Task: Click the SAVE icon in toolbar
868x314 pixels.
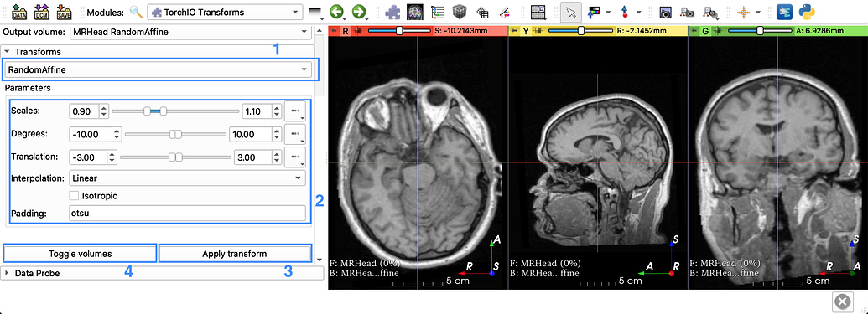Action: [x=64, y=11]
